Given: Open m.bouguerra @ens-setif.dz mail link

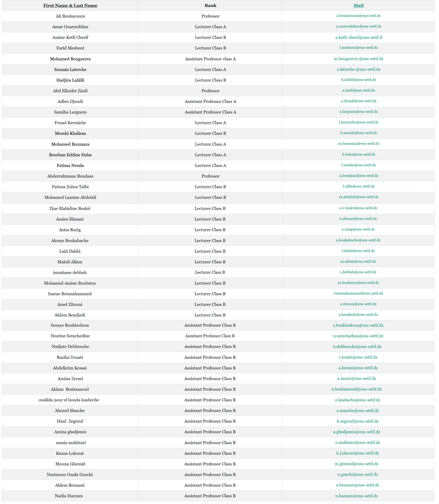Looking at the screenshot, I should [x=358, y=58].
